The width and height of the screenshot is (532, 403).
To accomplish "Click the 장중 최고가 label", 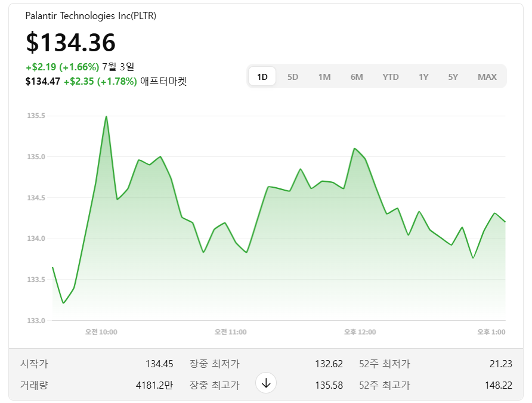I will click(215, 385).
